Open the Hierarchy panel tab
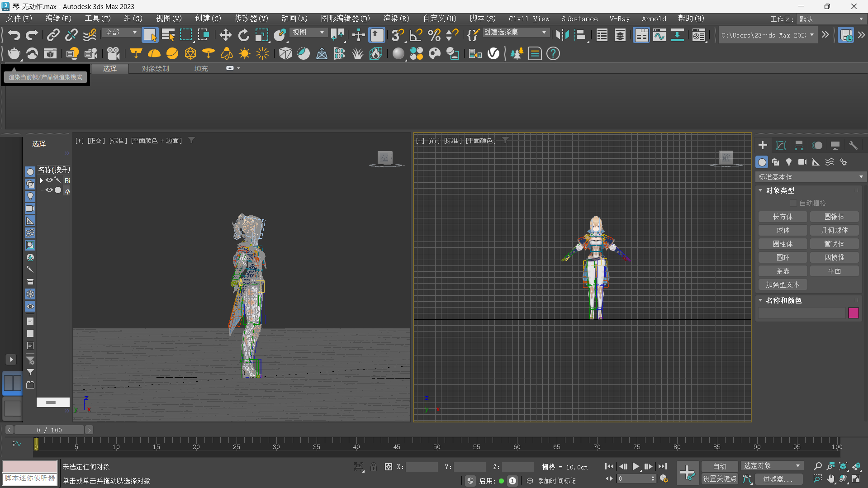Viewport: 868px width, 488px height. point(799,145)
